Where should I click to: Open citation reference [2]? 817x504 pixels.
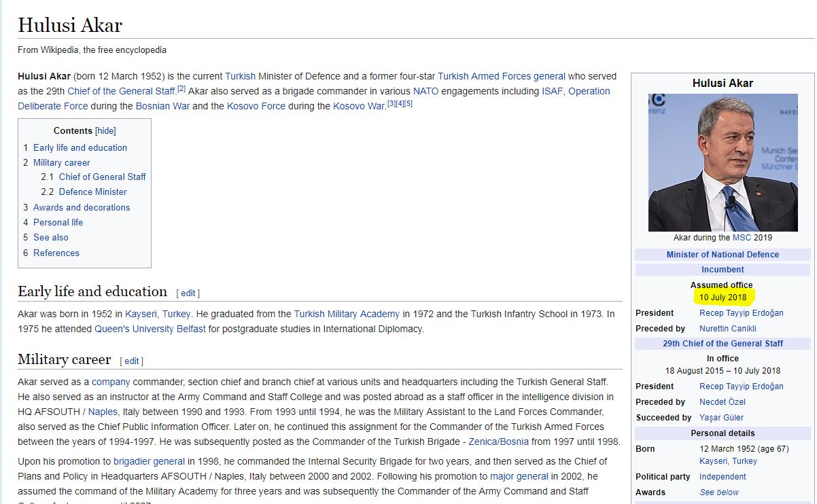point(181,88)
